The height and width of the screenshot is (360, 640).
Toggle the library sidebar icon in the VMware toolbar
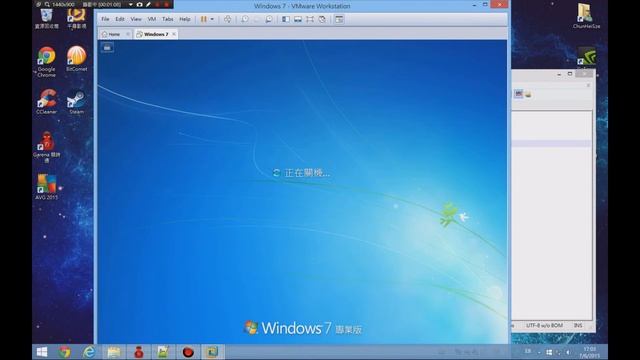286,19
